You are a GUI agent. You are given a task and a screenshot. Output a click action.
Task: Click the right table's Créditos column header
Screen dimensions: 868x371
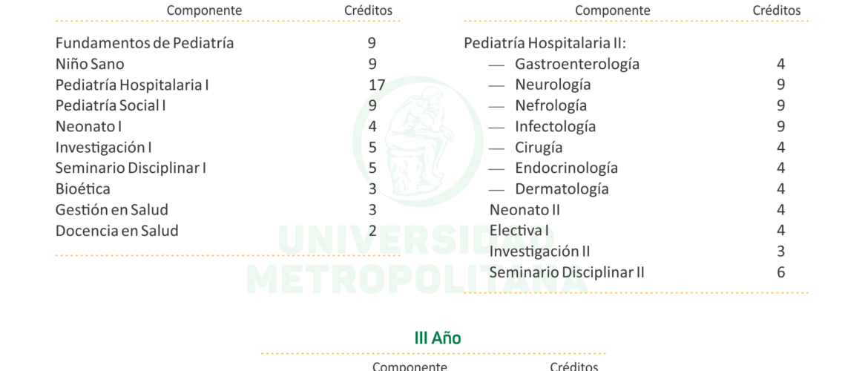pyautogui.click(x=777, y=10)
